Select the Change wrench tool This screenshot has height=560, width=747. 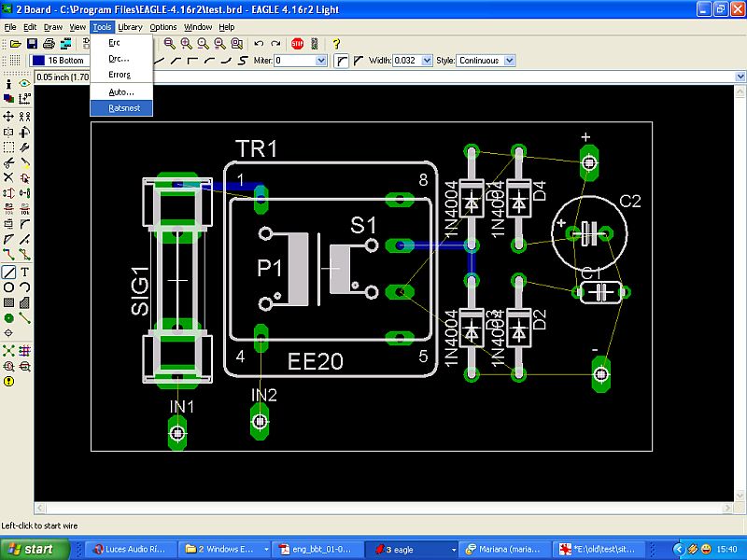pyautogui.click(x=25, y=147)
